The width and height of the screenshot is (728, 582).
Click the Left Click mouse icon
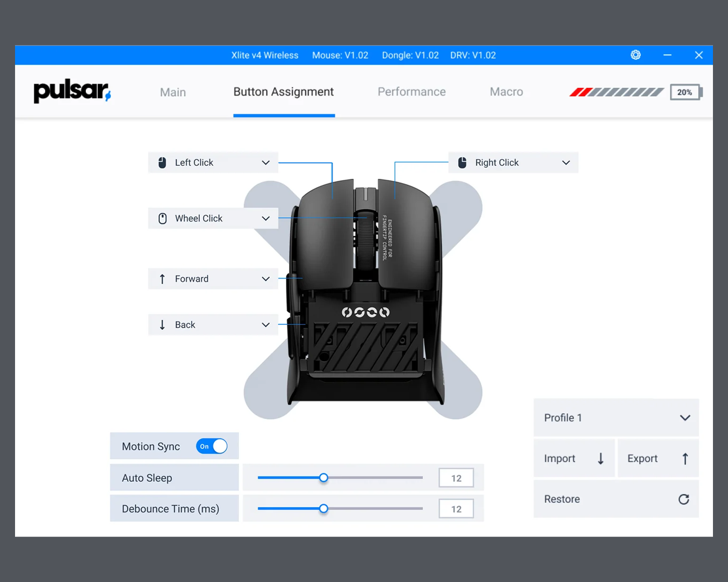point(162,162)
